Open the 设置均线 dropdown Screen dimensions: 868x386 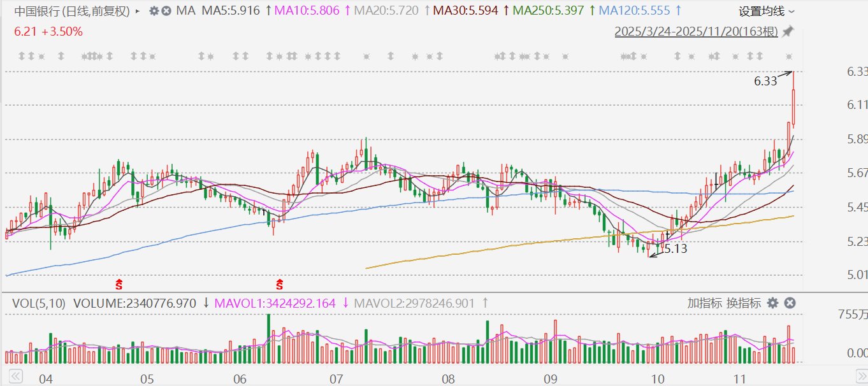point(766,11)
